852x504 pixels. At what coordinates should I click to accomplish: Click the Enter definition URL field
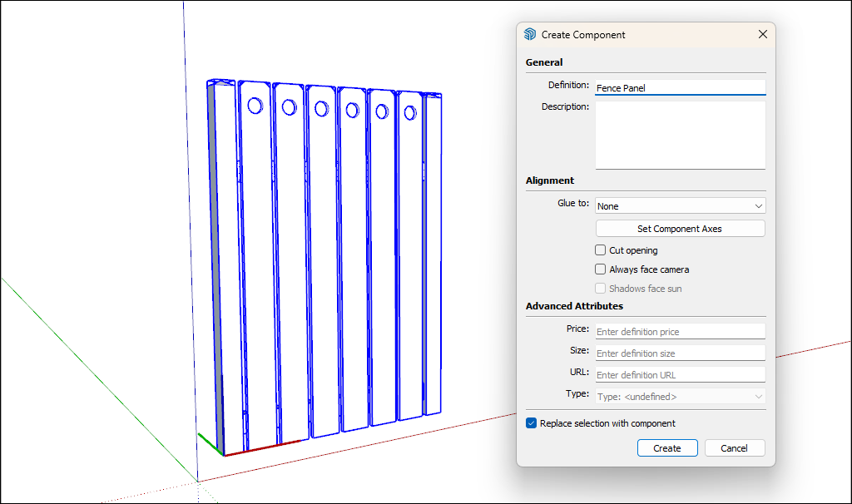tap(680, 374)
